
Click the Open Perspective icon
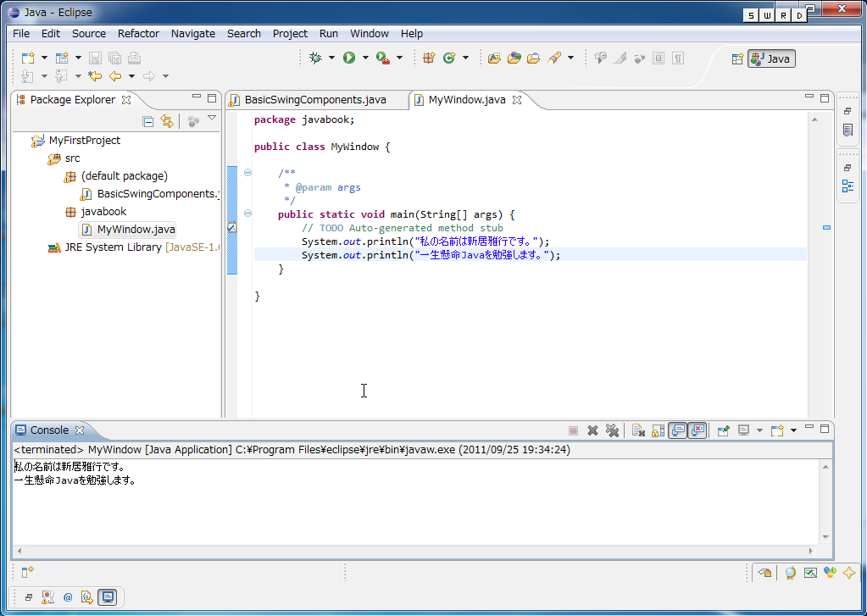click(x=737, y=58)
